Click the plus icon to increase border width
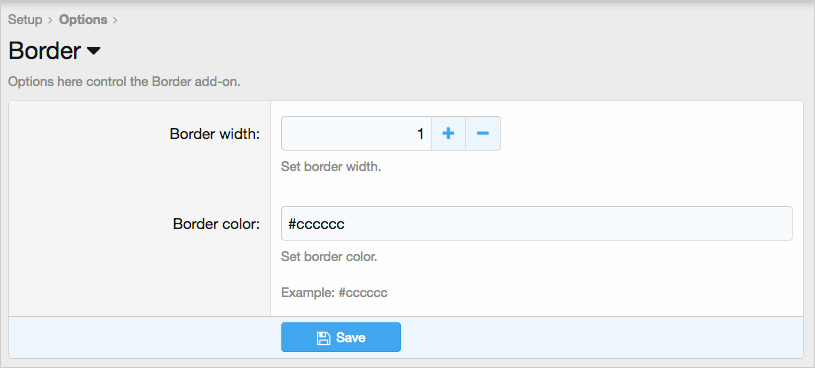Screen dimensions: 815x368 448,134
